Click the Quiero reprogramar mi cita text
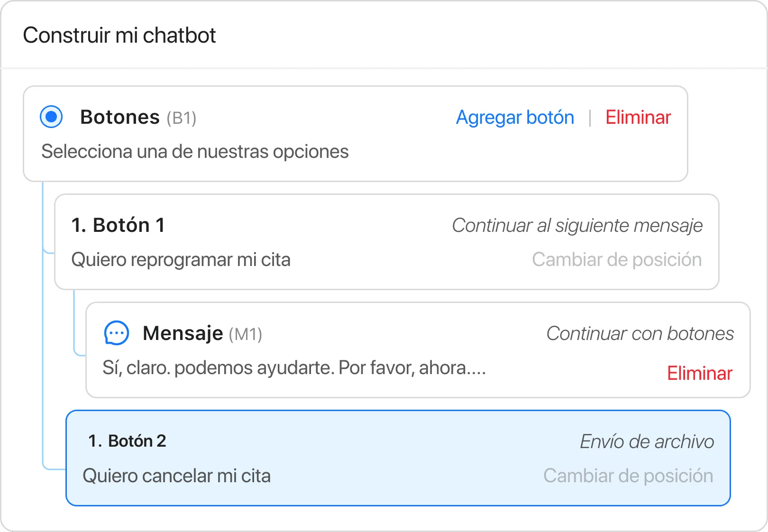Image resolution: width=768 pixels, height=532 pixels. coord(181,259)
